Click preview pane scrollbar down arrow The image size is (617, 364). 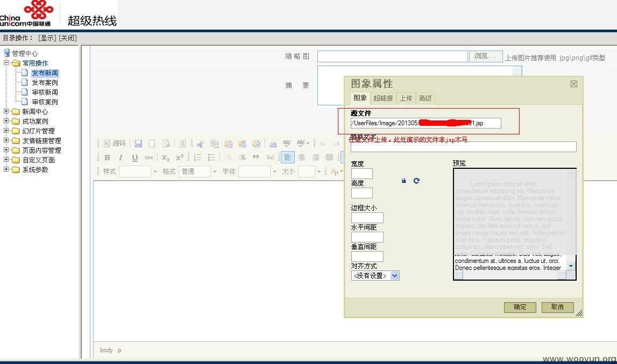pos(571,266)
